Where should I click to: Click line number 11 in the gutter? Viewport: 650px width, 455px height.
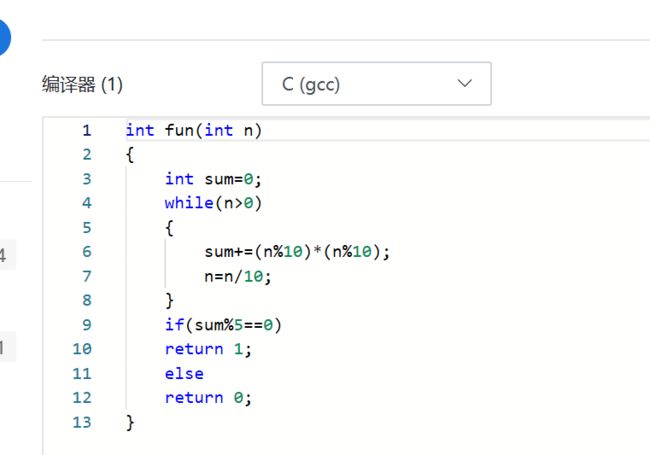(82, 374)
